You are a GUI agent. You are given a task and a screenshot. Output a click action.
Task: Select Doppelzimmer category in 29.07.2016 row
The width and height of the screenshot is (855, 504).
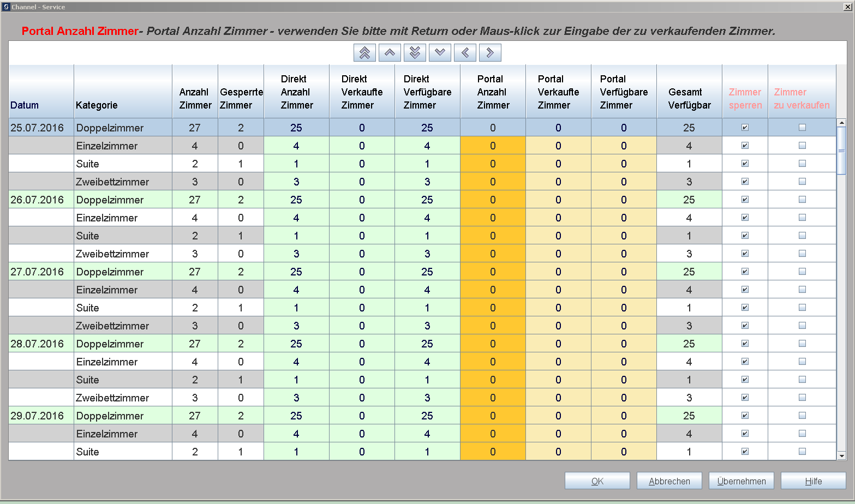coord(123,416)
